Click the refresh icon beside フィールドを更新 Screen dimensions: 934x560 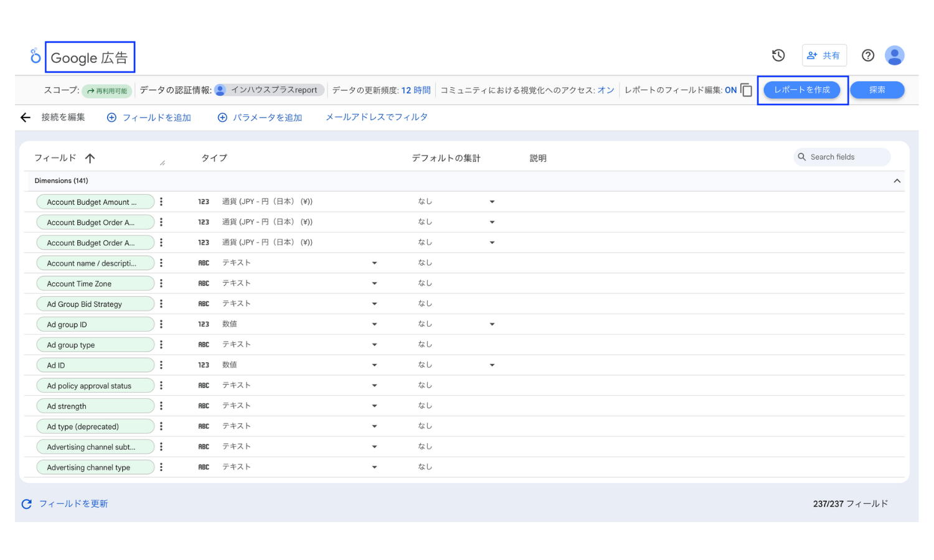point(26,503)
